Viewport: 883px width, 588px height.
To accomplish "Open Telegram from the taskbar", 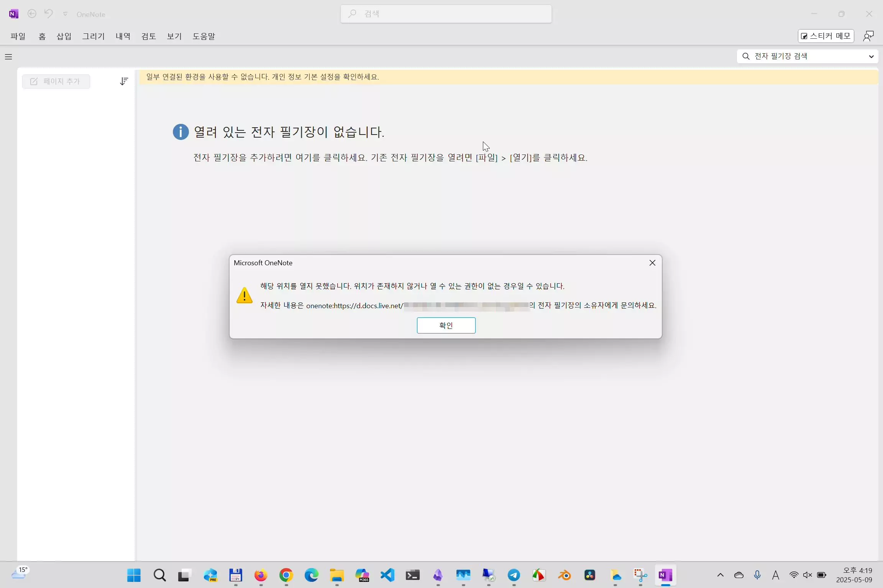I will 514,575.
